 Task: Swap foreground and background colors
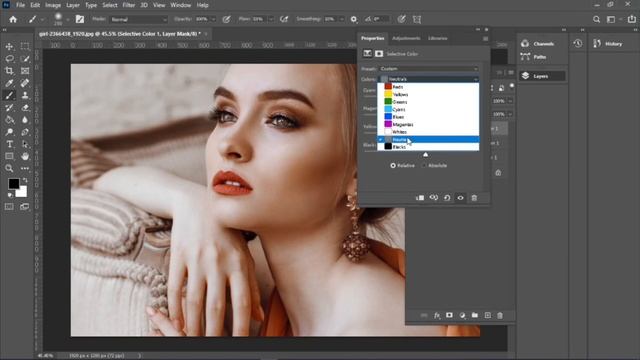click(25, 180)
